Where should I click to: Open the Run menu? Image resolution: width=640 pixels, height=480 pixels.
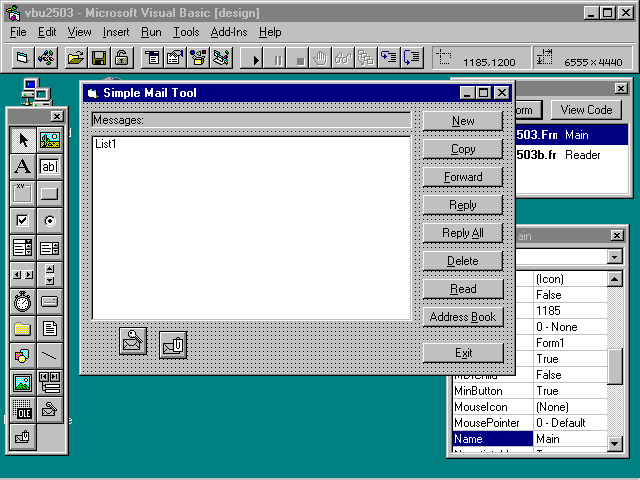(151, 32)
